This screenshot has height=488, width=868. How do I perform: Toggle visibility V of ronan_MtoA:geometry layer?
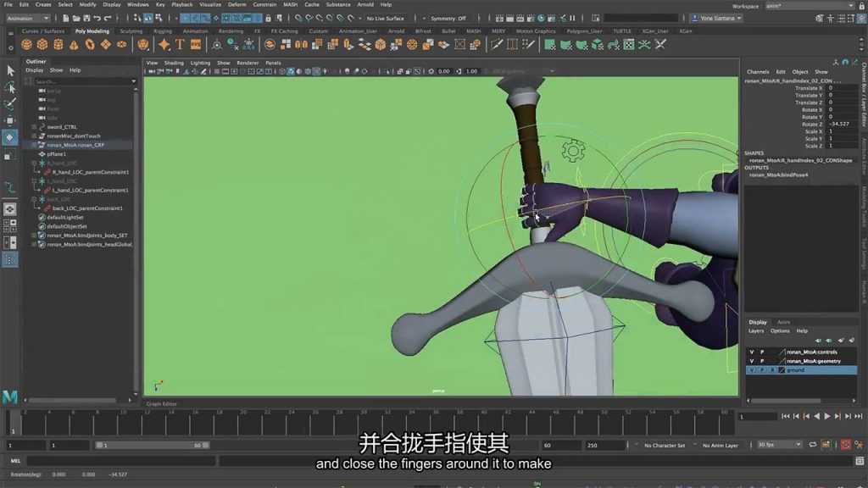coord(752,361)
